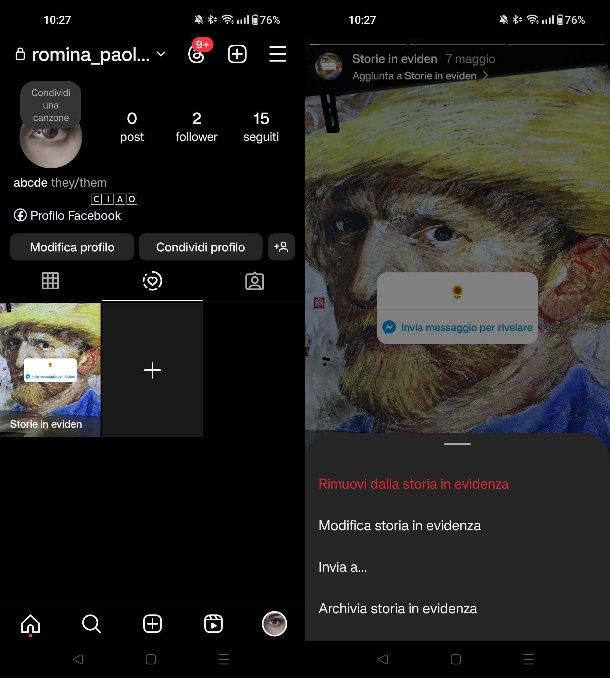Screen dimensions: 610x678
Task: Tap the Condividi profilo button
Action: (201, 247)
